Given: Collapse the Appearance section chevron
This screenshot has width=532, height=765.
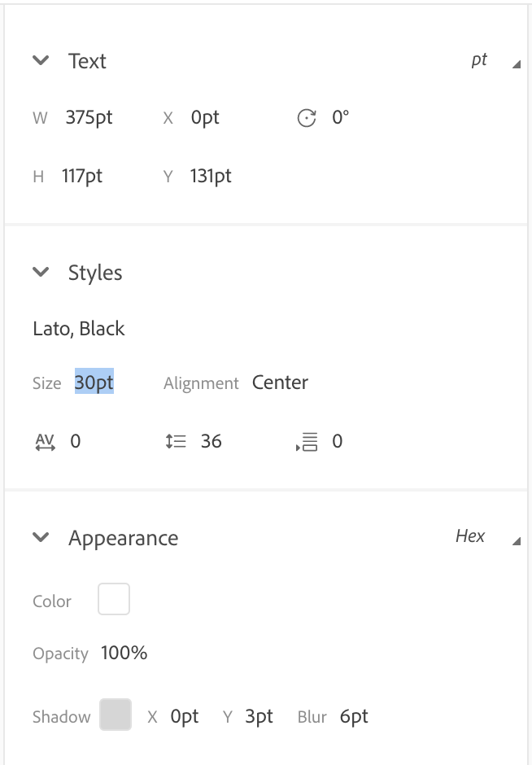Looking at the screenshot, I should [41, 537].
